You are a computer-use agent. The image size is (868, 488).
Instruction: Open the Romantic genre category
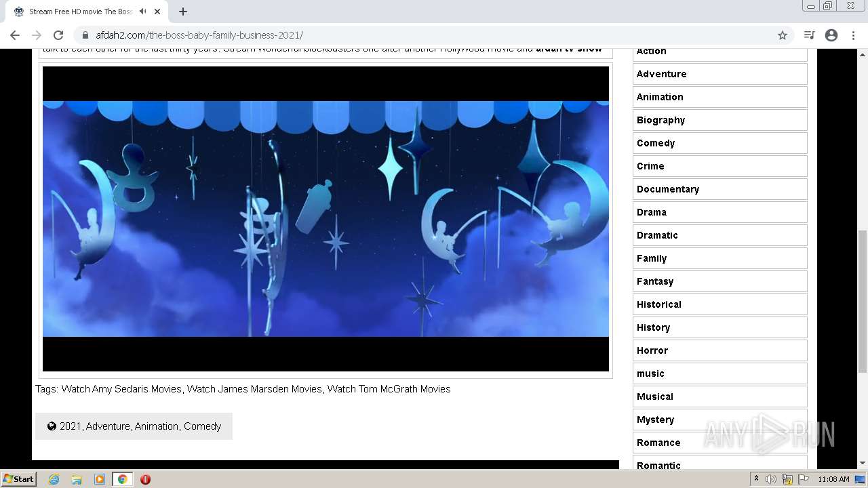pos(719,464)
